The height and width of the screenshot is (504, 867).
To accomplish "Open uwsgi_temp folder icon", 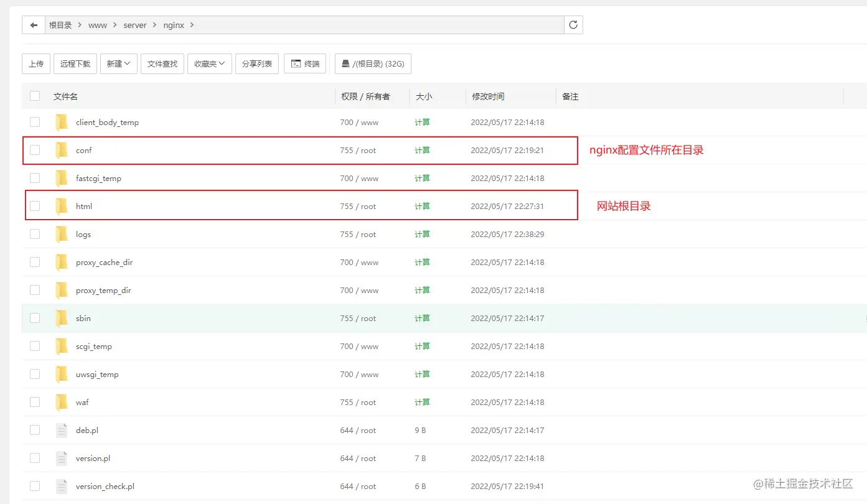I will pos(61,374).
